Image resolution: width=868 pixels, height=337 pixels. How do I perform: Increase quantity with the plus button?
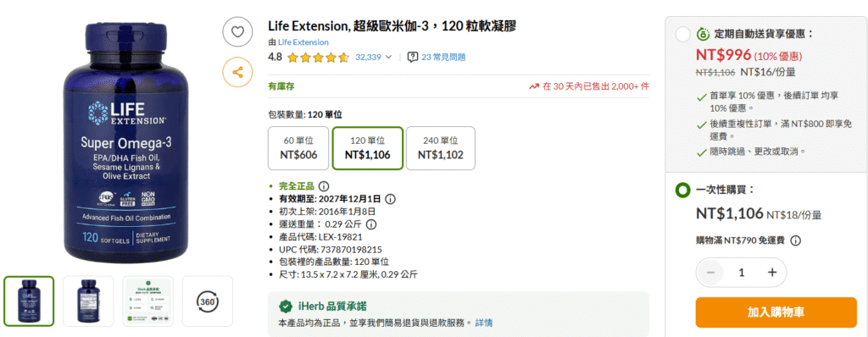pyautogui.click(x=772, y=273)
